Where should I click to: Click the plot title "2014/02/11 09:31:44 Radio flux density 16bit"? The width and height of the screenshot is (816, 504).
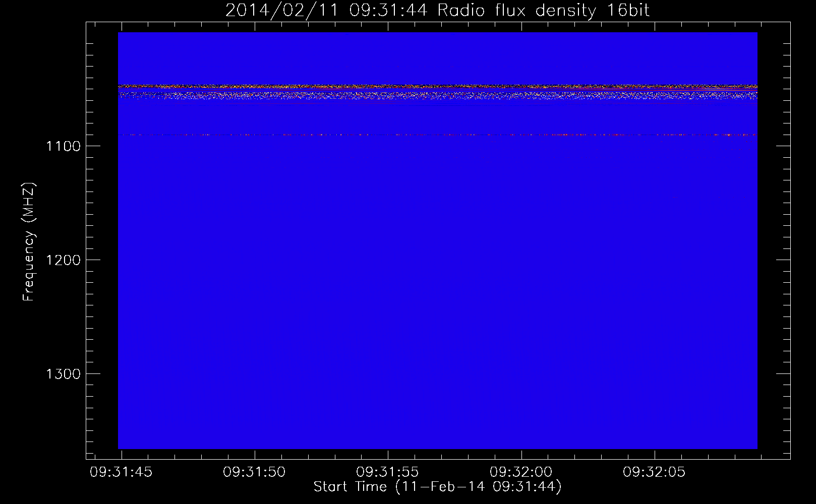pyautogui.click(x=437, y=10)
